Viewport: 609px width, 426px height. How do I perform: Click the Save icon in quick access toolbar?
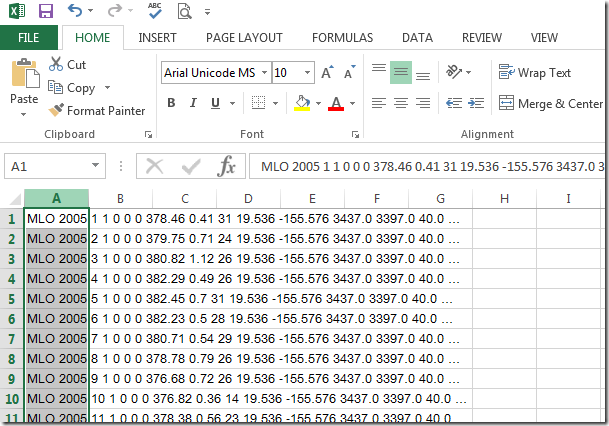pyautogui.click(x=46, y=12)
